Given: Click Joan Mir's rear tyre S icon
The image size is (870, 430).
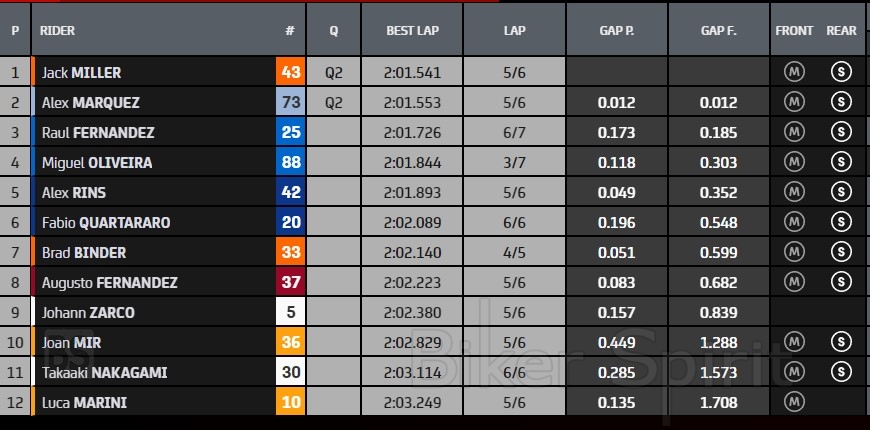Looking at the screenshot, I should tap(841, 342).
